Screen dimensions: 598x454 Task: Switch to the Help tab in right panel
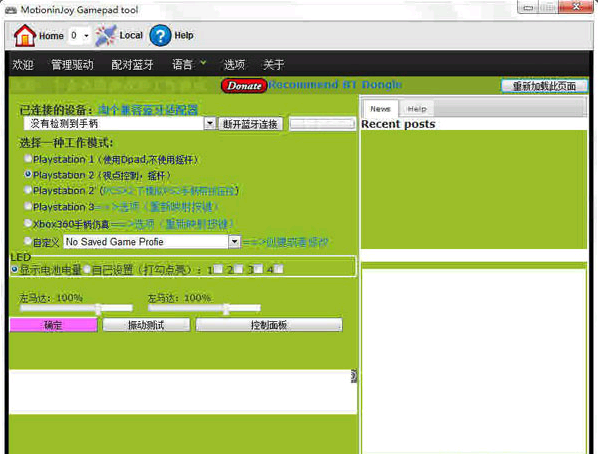click(417, 109)
